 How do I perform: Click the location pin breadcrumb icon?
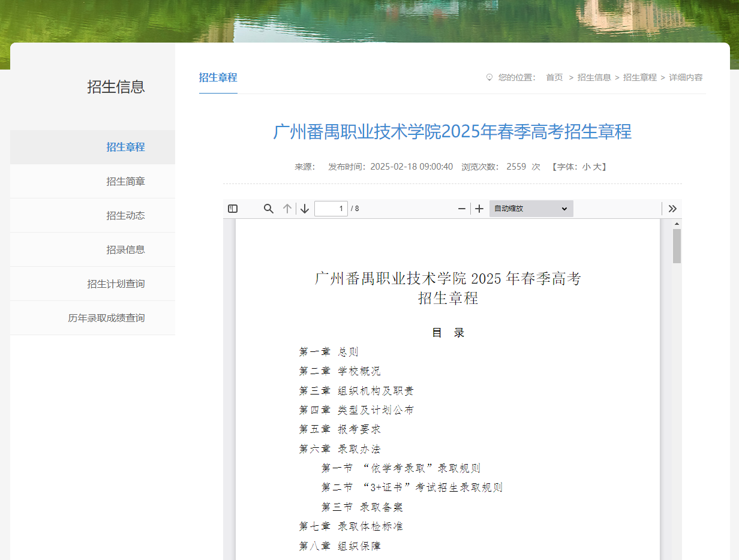click(489, 77)
